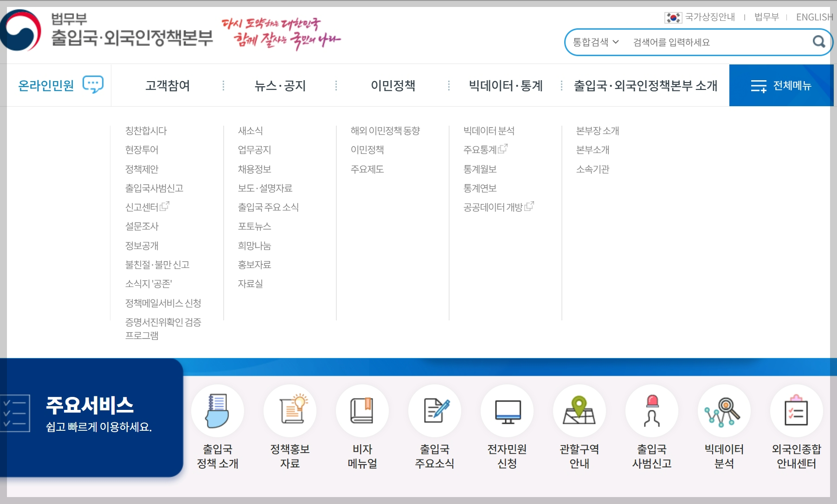
Task: Click the search magnifying glass icon
Action: coord(818,42)
